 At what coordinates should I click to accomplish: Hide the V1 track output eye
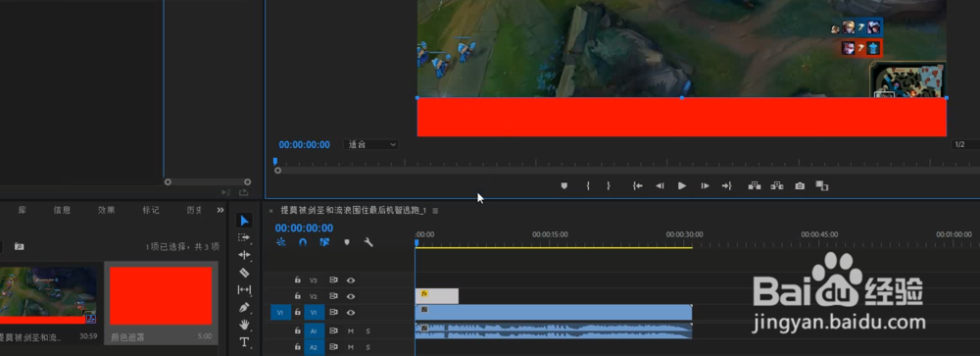coord(351,312)
